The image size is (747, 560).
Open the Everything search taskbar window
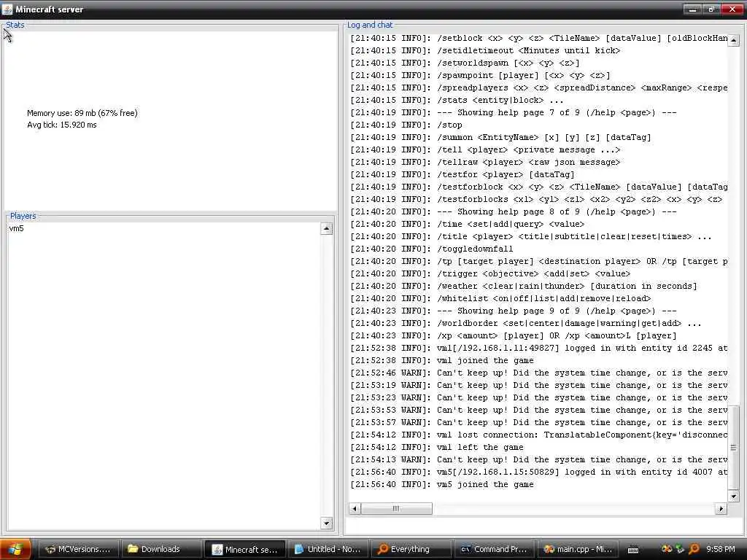pyautogui.click(x=411, y=549)
